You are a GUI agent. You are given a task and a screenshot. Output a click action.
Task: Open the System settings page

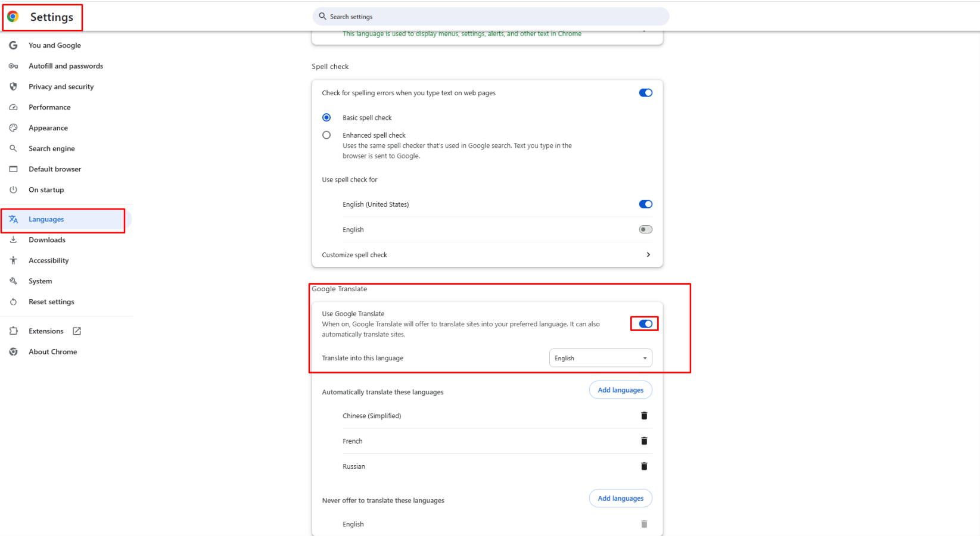click(x=41, y=281)
